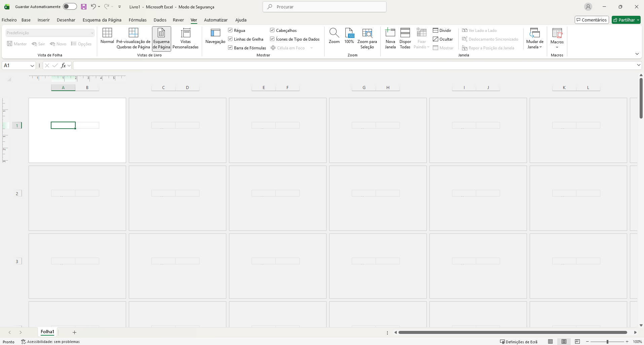
Task: Expand the fx function dropdown arrow
Action: tap(69, 66)
